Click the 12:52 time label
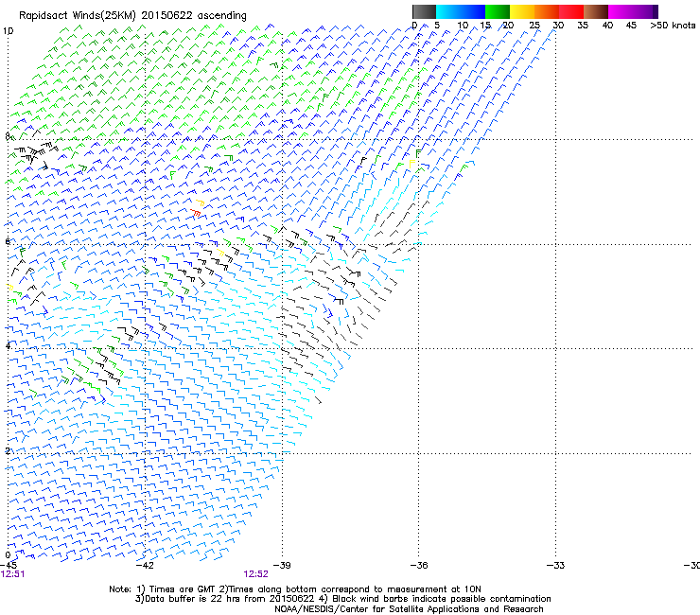Viewport: 700px width, 615px height. click(255, 574)
